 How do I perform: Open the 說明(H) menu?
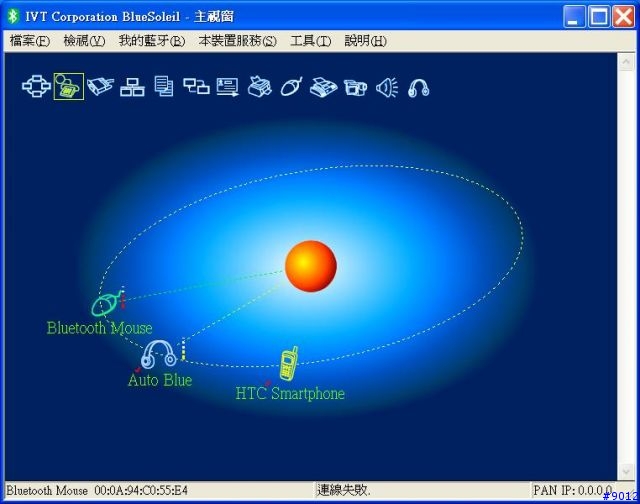point(365,41)
